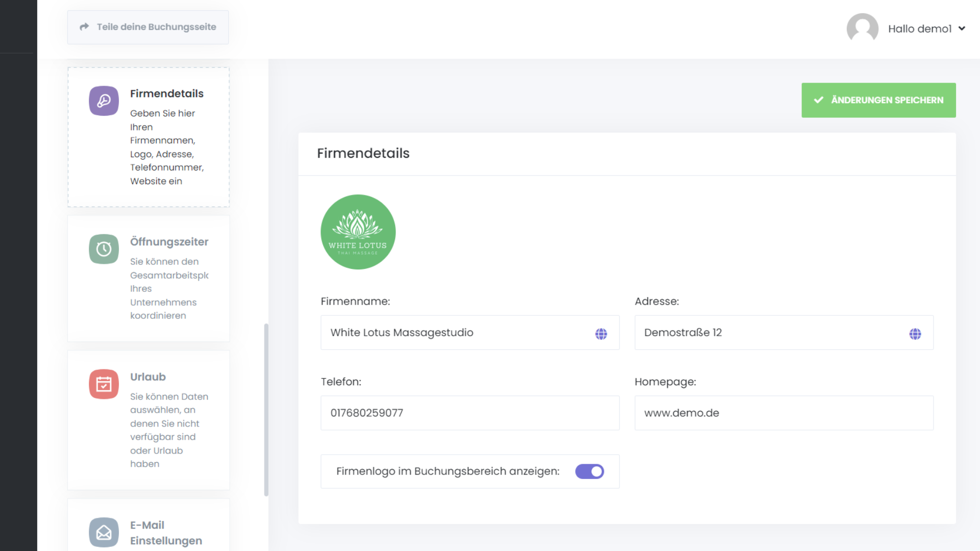Toggle Firmenlogo im Buchungsbereich anzeigen switch

coord(589,471)
